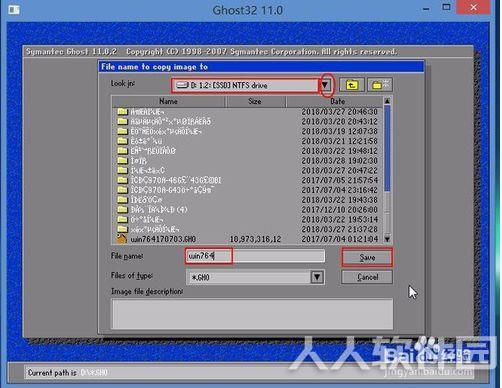Select folder dated 2018/03/22 19:53:14
This screenshot has width=502, height=388.
click(247, 219)
